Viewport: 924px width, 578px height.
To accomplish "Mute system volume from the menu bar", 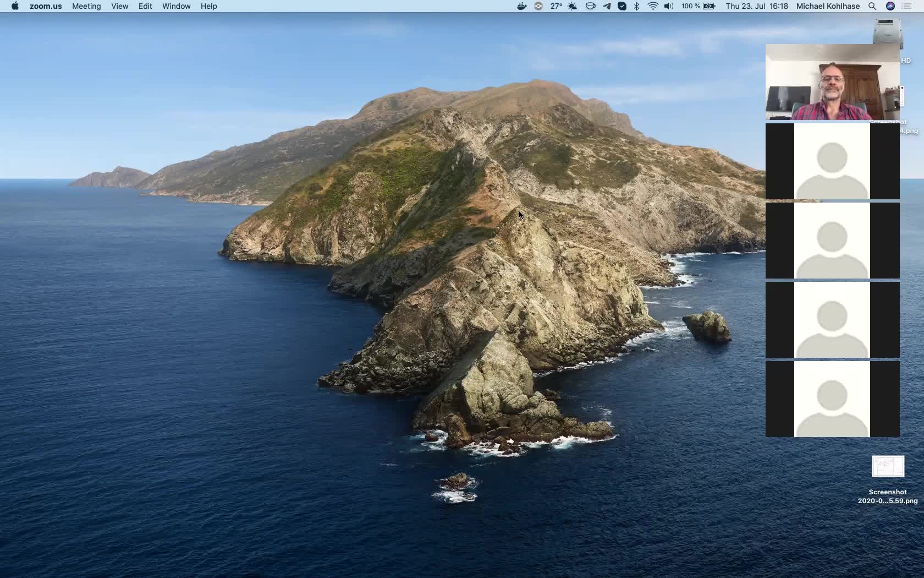I will click(x=668, y=6).
